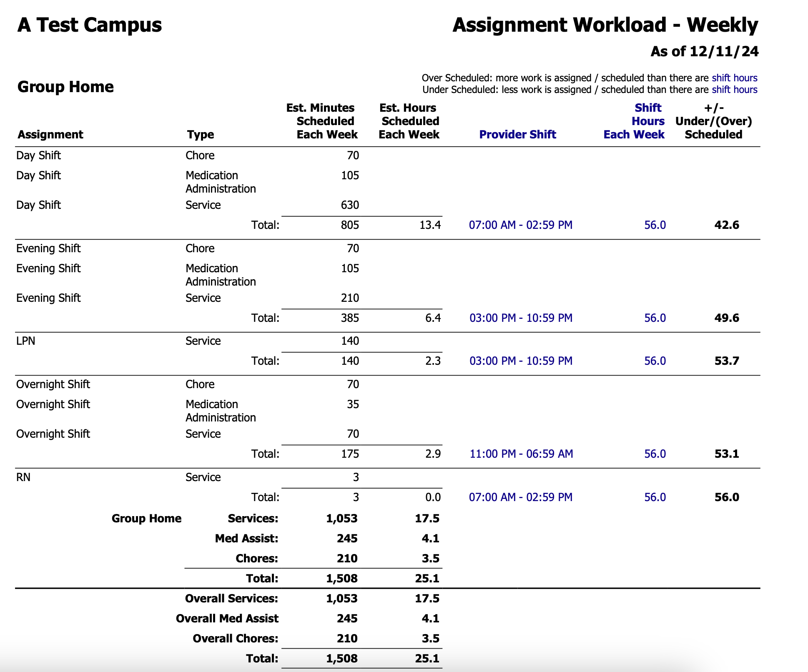808x672 pixels.
Task: Click RN row 56.0 shift hours value
Action: click(655, 497)
